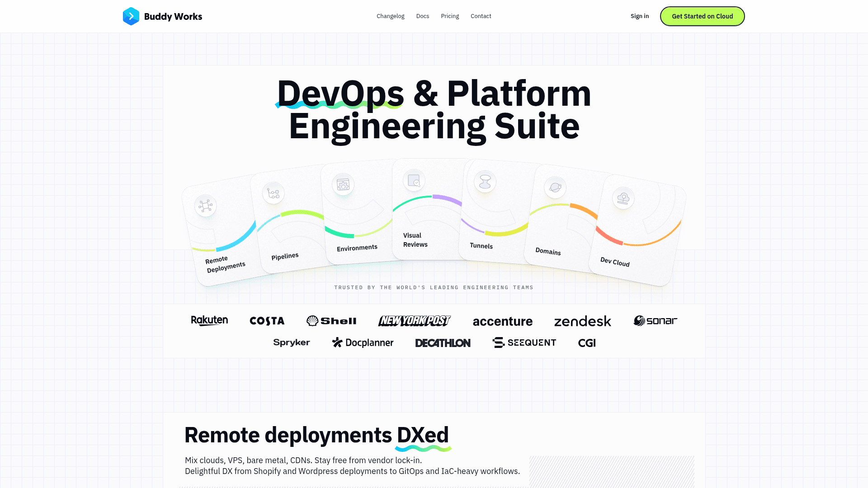
Task: Click the Shell logo
Action: 331,321
